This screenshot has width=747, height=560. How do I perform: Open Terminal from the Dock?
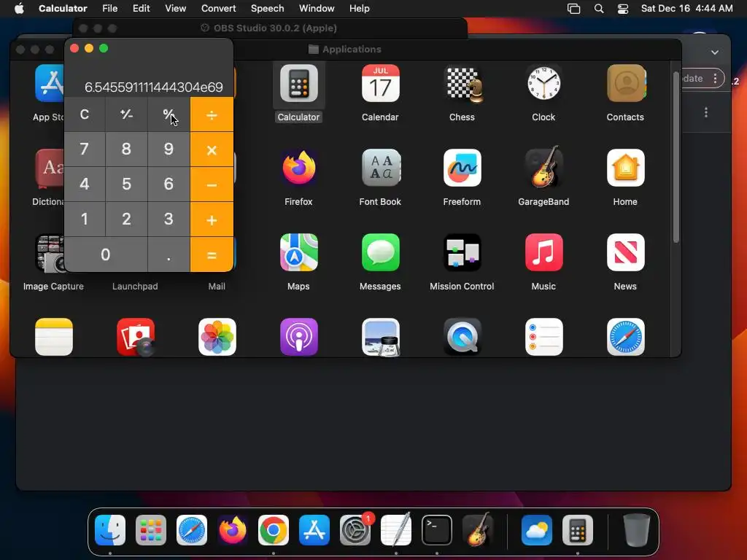[437, 530]
